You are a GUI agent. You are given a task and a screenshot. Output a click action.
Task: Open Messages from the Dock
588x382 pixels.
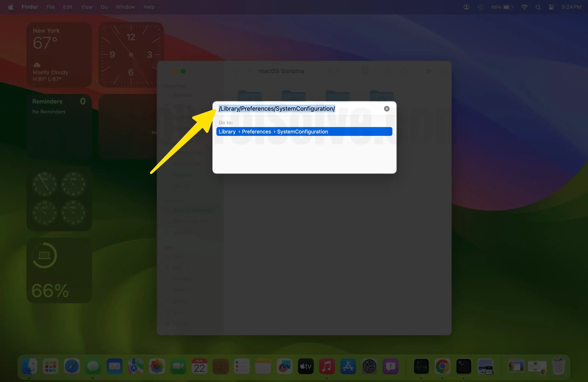tap(93, 366)
